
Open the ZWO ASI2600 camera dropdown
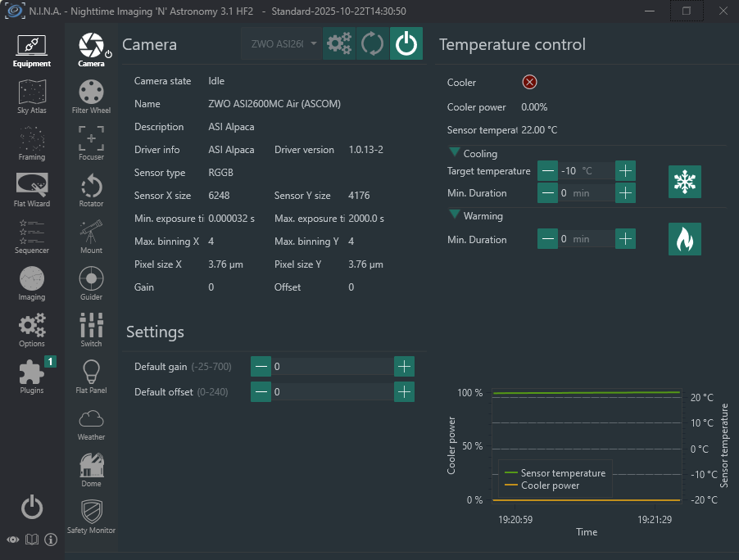click(281, 44)
